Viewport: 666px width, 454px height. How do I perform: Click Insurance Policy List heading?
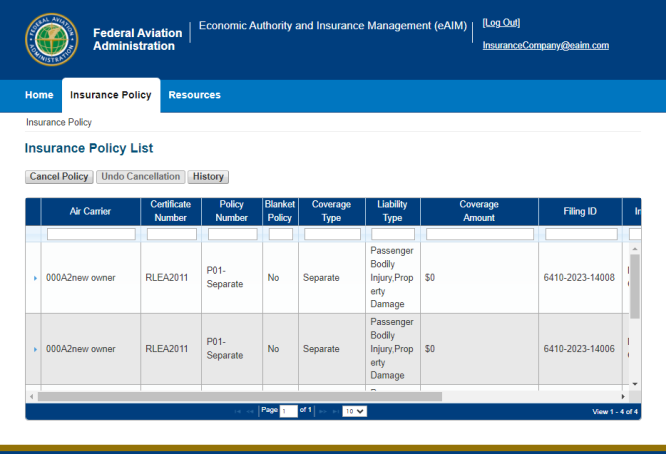(x=89, y=148)
